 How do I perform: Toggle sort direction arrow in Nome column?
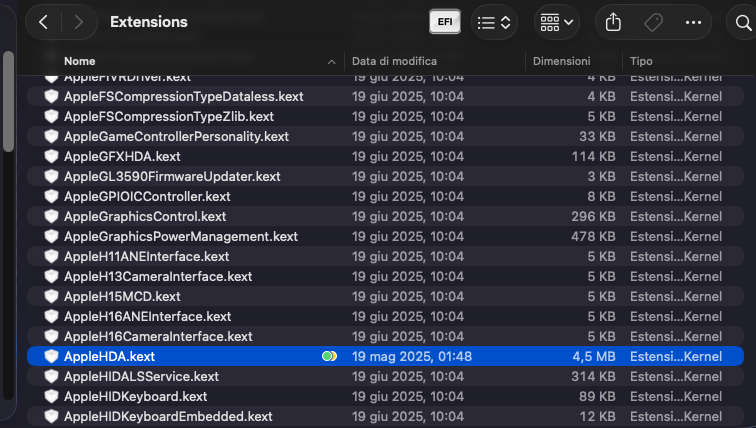pyautogui.click(x=331, y=62)
